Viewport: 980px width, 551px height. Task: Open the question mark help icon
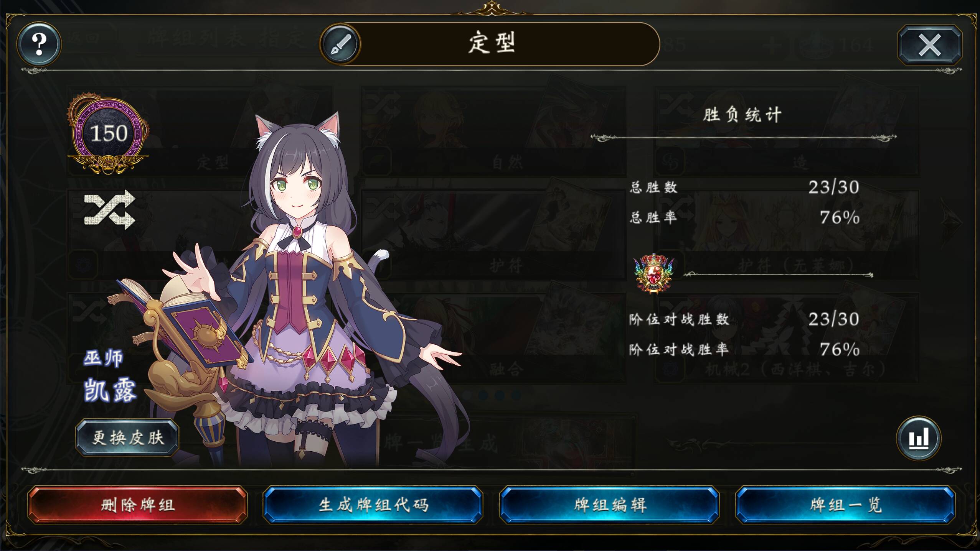pyautogui.click(x=39, y=44)
